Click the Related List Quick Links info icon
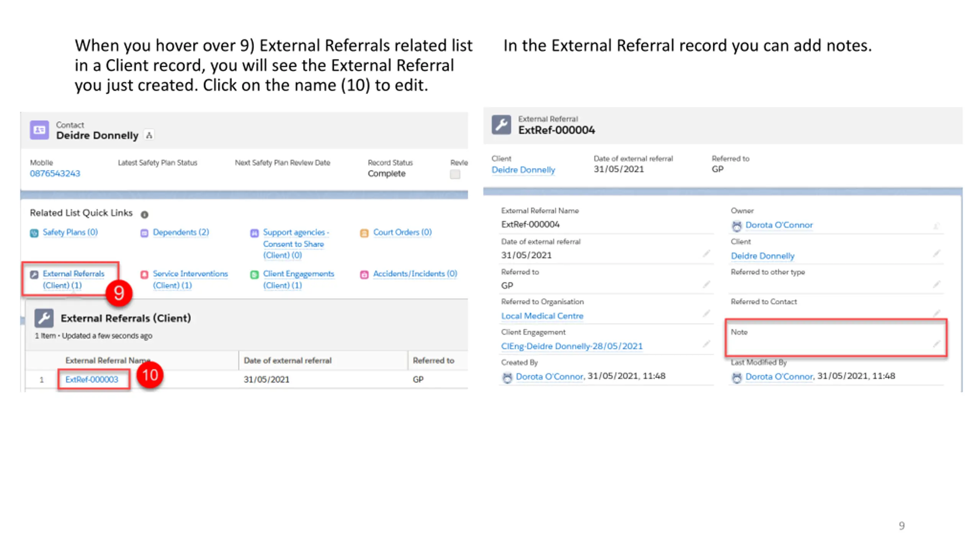Screen dimensions: 980x551 click(x=144, y=215)
